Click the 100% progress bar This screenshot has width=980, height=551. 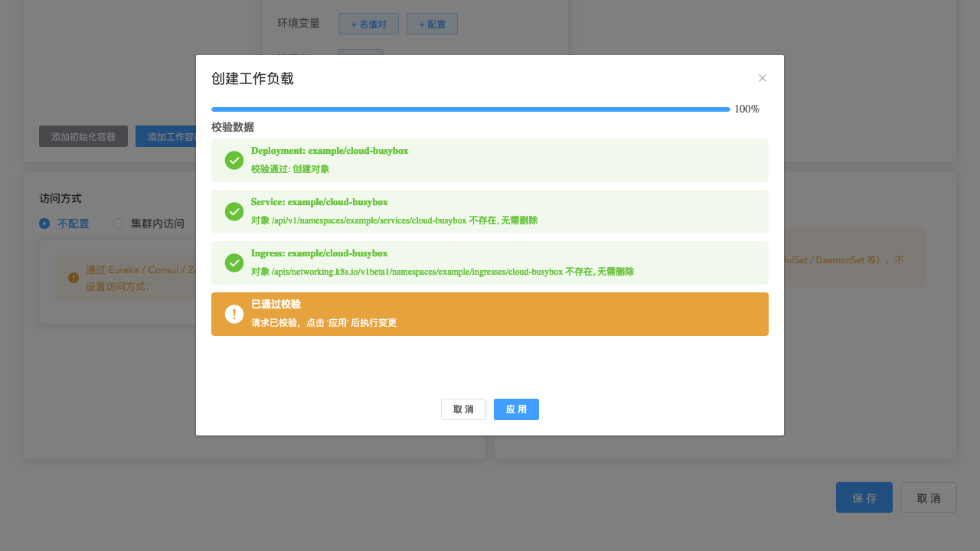click(x=470, y=109)
